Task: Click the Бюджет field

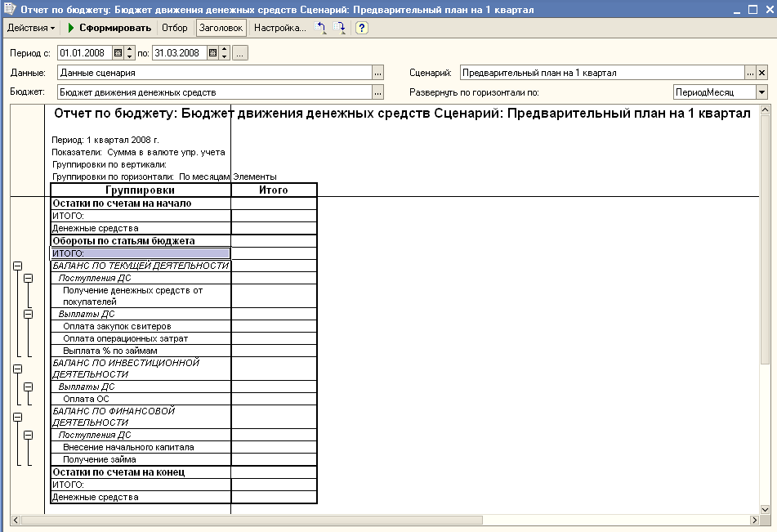Action: click(215, 92)
